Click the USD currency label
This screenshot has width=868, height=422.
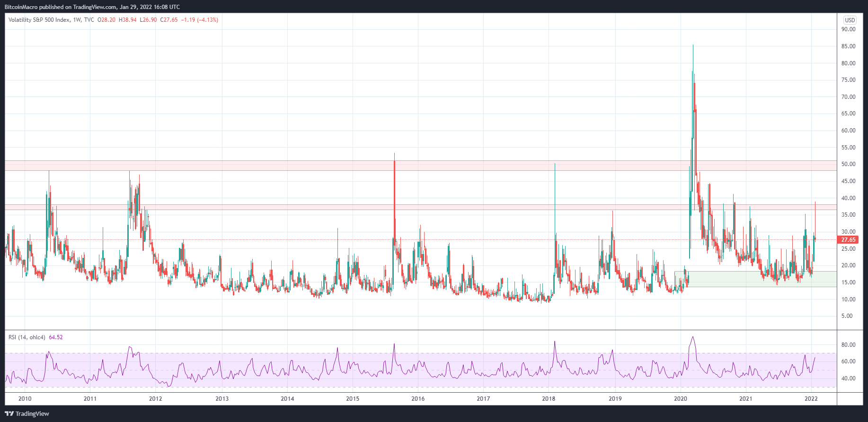(x=850, y=20)
